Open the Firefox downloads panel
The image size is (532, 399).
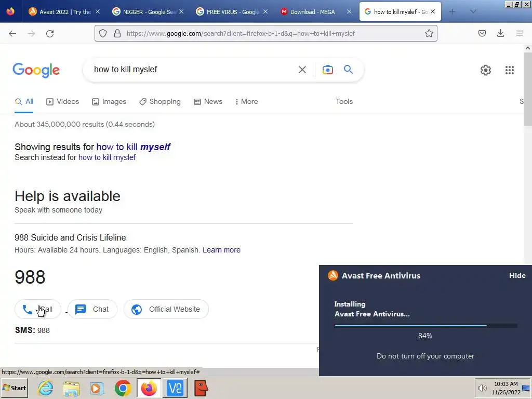coord(500,33)
